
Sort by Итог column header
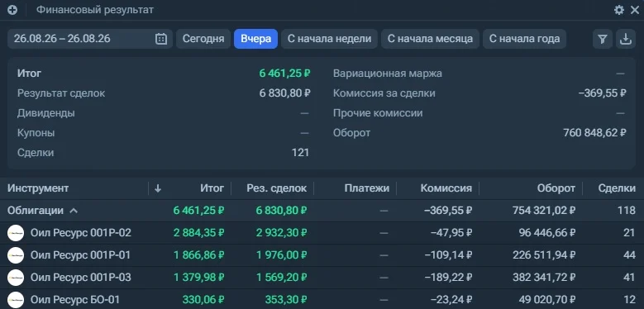[x=212, y=188]
